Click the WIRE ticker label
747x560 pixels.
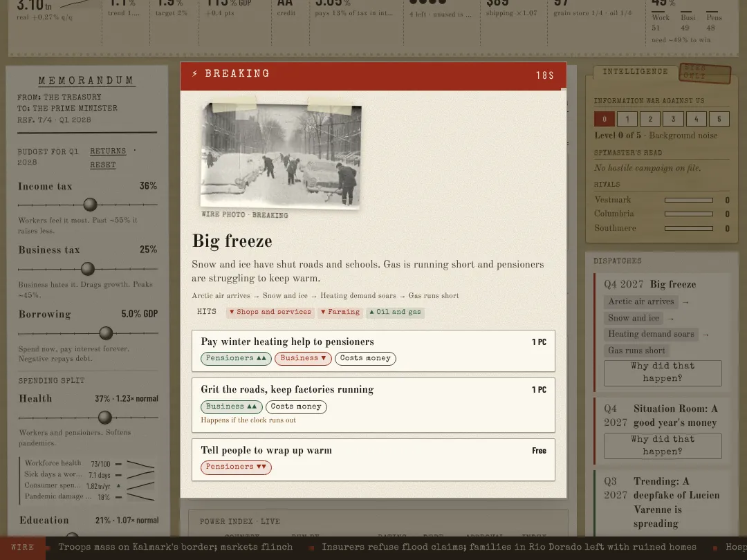point(22,547)
